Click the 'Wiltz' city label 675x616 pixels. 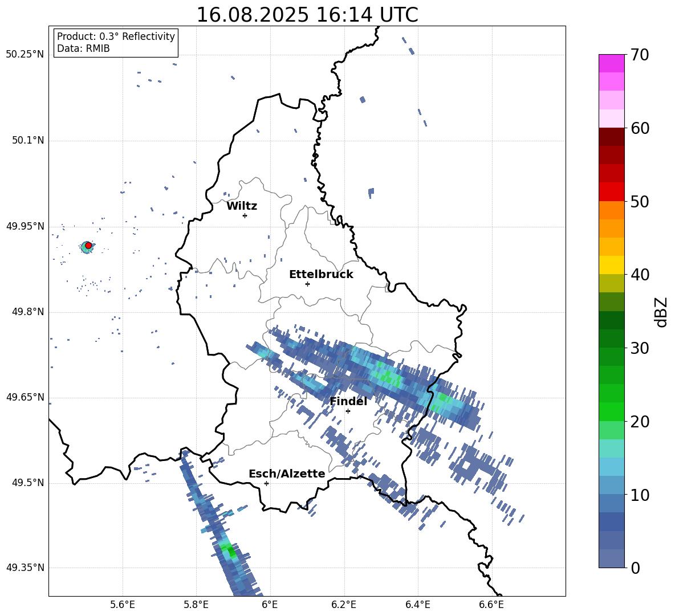click(242, 206)
